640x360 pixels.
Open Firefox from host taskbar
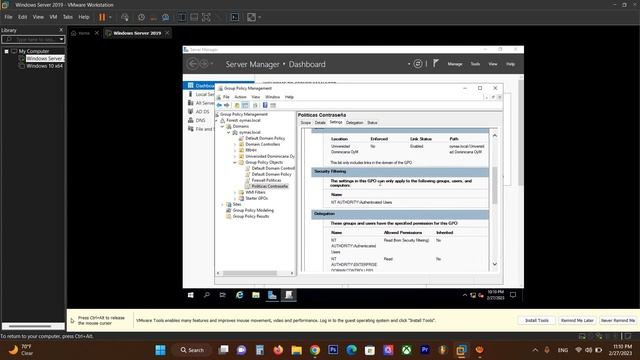[278, 350]
